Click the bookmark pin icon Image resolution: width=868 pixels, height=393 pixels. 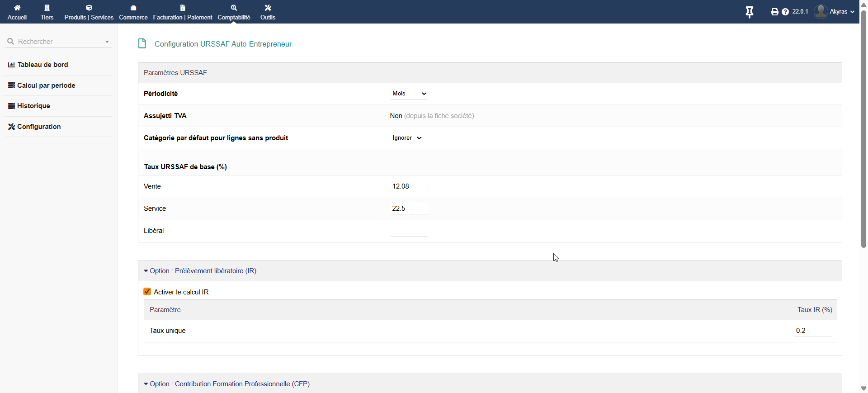coord(749,12)
